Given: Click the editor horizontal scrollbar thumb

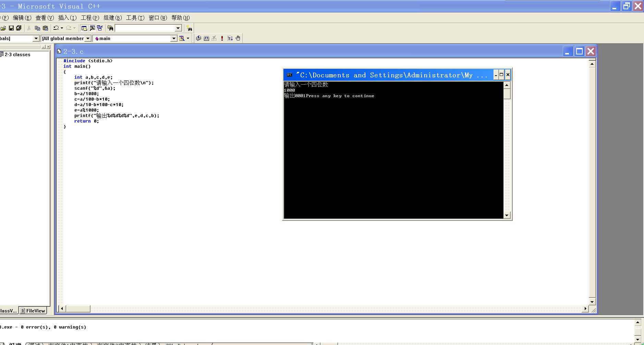Looking at the screenshot, I should pos(78,309).
